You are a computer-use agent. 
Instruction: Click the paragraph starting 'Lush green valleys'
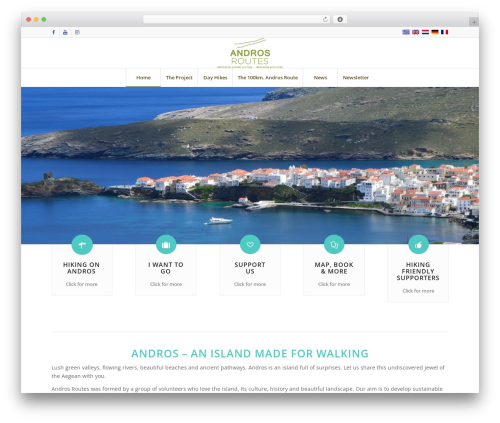pyautogui.click(x=248, y=372)
